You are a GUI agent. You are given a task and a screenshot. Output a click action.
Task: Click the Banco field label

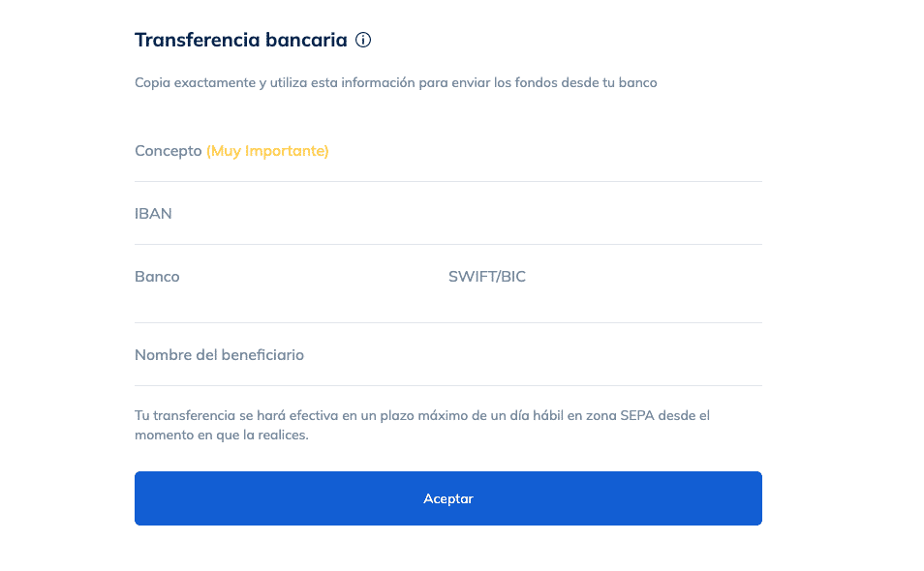click(157, 277)
